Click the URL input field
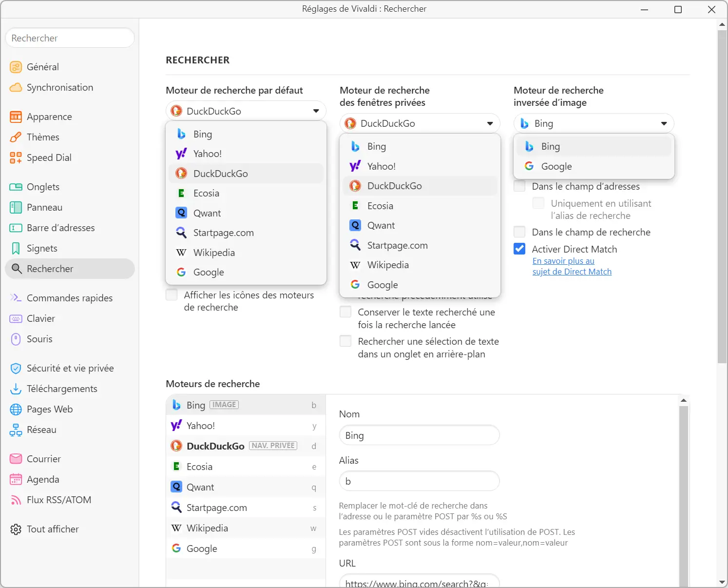The width and height of the screenshot is (728, 588). 419,581
